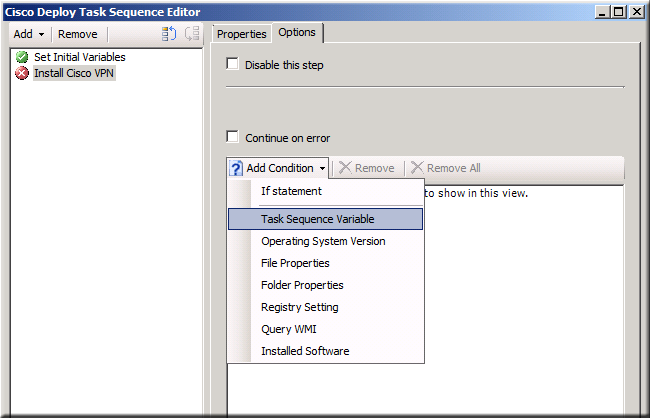Viewport: 650px width, 418px height.
Task: Click the X icon on Remove All button
Action: (417, 168)
